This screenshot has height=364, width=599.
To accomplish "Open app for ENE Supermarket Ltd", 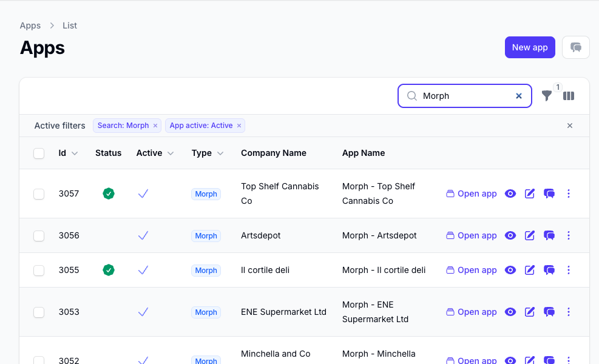I will tap(472, 312).
